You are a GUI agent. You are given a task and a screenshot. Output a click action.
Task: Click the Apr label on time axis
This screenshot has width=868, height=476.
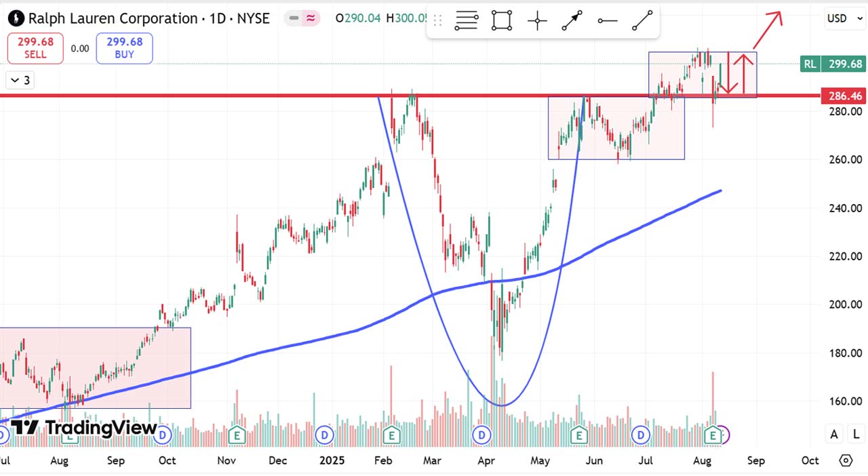(486, 460)
